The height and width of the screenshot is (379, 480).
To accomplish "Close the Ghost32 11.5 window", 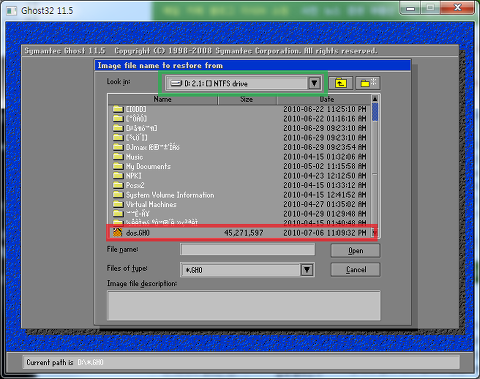I will pos(457,8).
